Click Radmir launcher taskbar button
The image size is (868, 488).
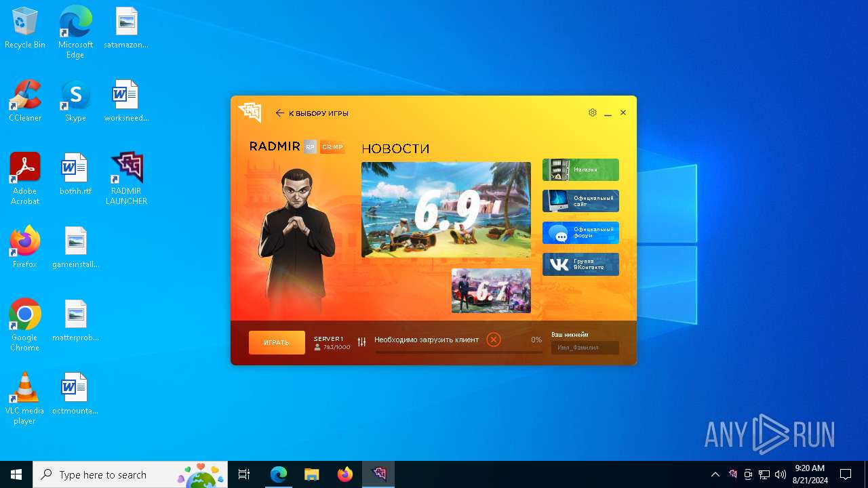(x=378, y=474)
